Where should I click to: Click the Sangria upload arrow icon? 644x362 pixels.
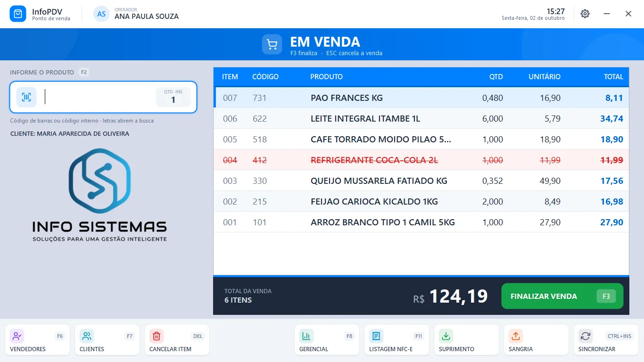click(x=516, y=336)
